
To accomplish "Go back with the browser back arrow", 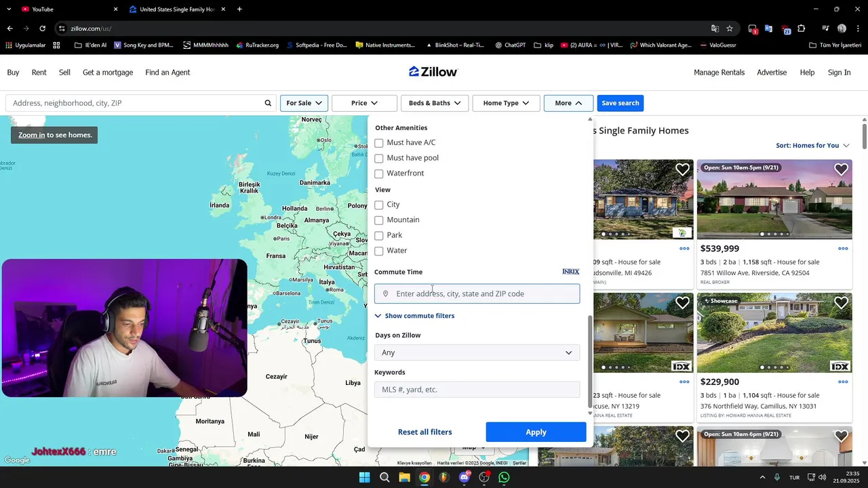I will tap(10, 28).
